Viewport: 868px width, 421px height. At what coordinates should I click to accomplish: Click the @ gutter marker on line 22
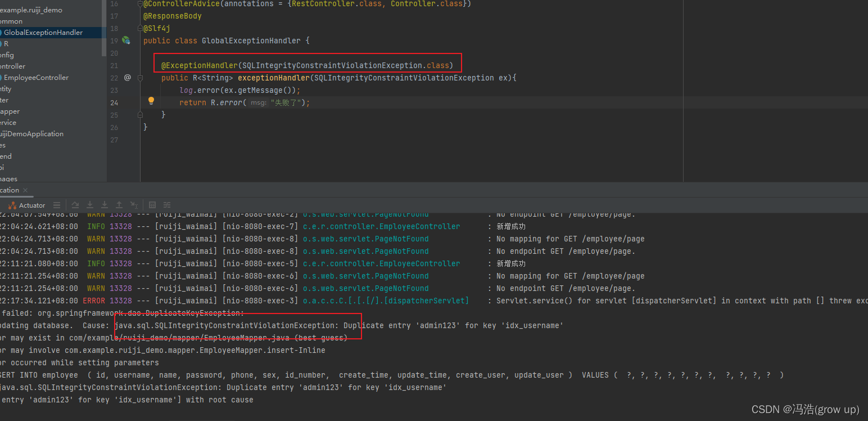tap(128, 78)
